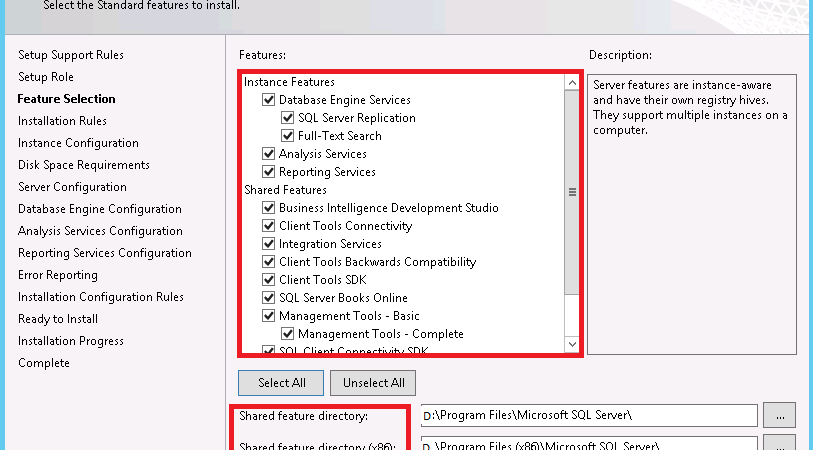Toggle the Client Tools SDK checkbox

[x=268, y=280]
